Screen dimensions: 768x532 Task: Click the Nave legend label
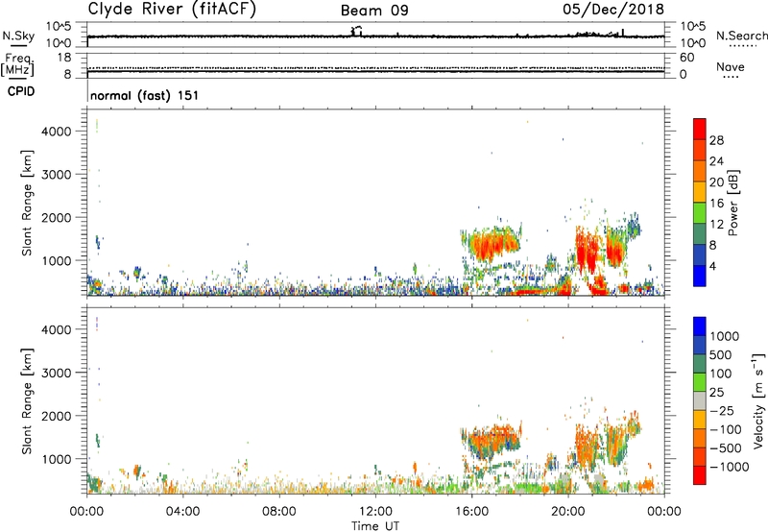click(x=731, y=67)
